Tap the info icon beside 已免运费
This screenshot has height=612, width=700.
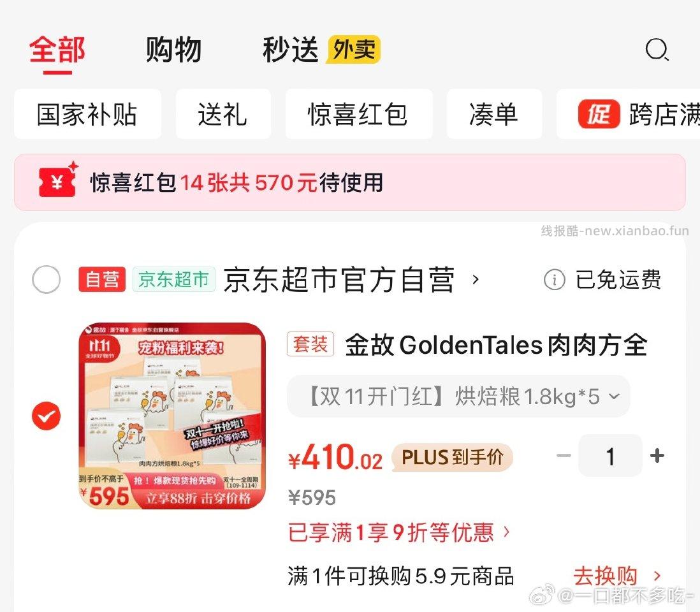click(555, 280)
